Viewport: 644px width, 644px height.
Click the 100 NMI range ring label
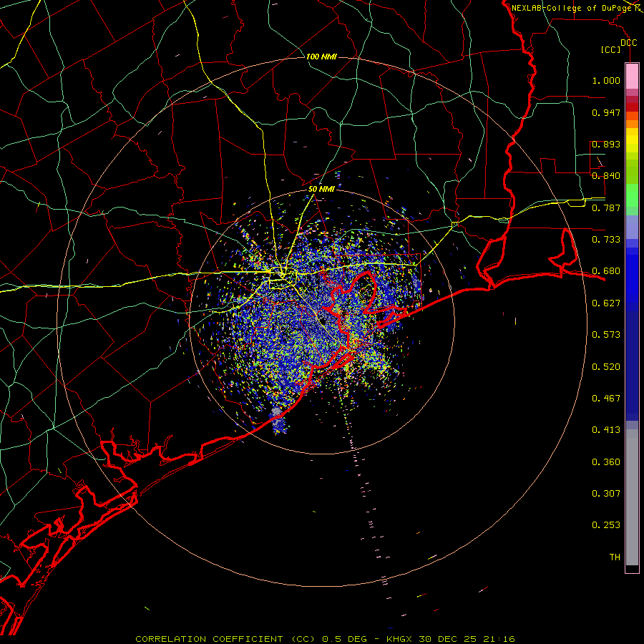(x=321, y=57)
